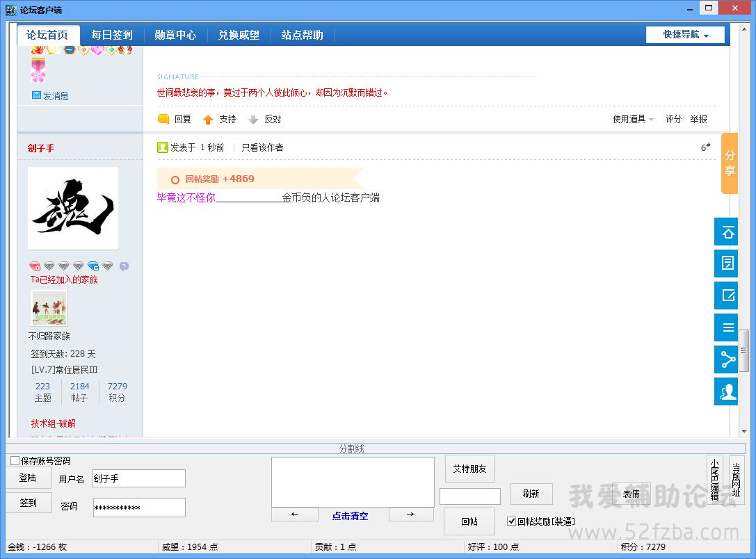The height and width of the screenshot is (559, 756).
Task: Uncheck the 回帖奖励[装逼] checkbox
Action: coord(512,521)
